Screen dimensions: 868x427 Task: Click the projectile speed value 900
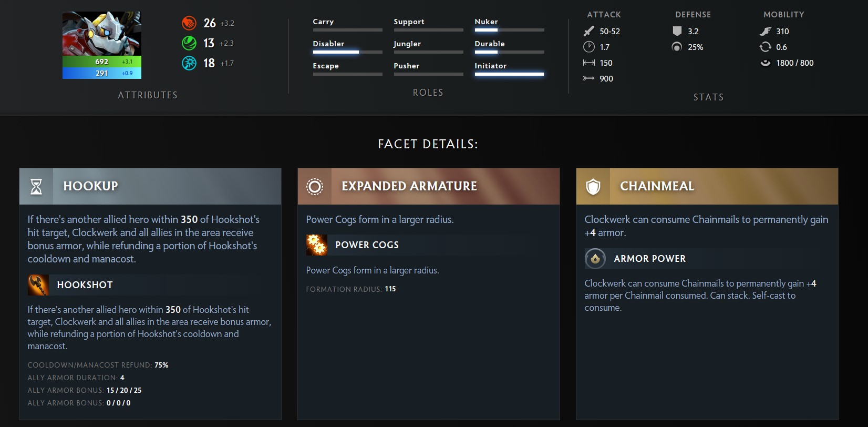[606, 79]
